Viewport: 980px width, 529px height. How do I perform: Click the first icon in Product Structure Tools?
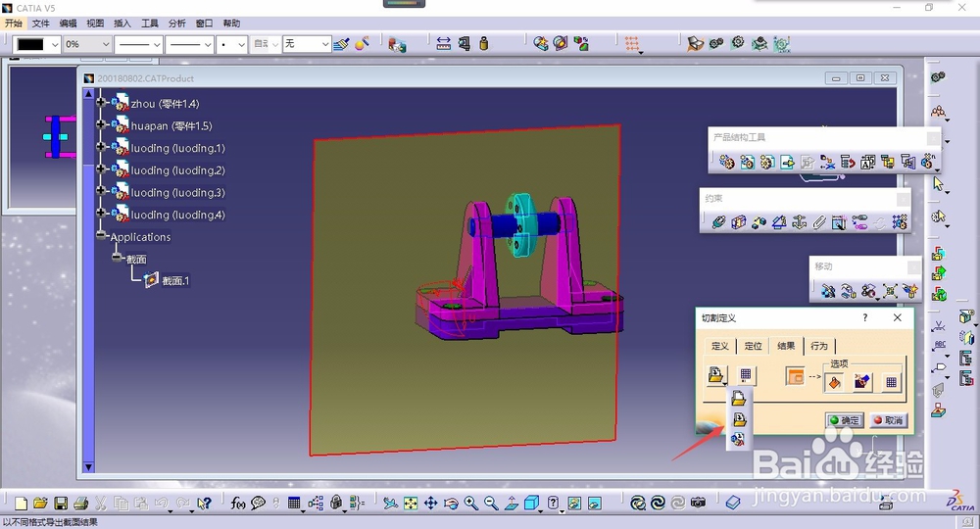pos(727,163)
